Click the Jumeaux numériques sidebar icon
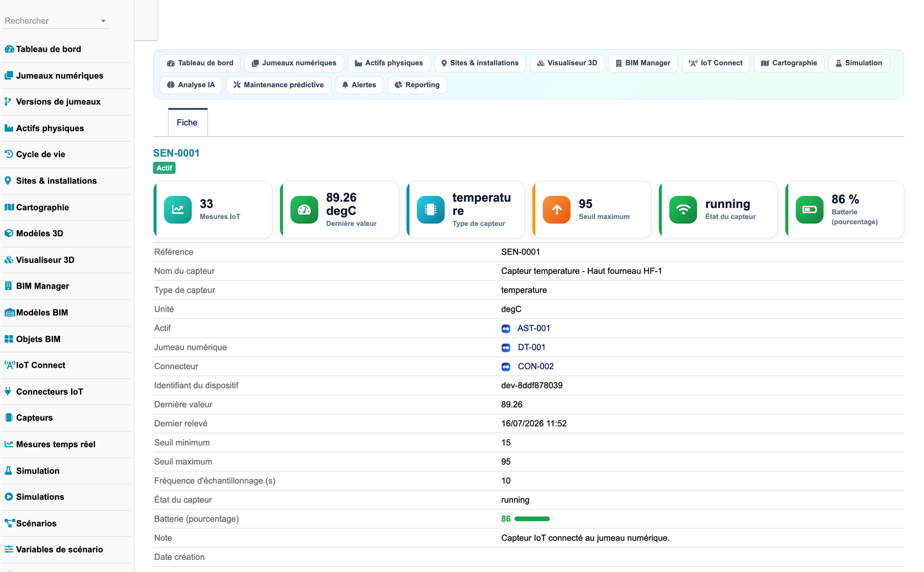The image size is (924, 572). (x=9, y=75)
